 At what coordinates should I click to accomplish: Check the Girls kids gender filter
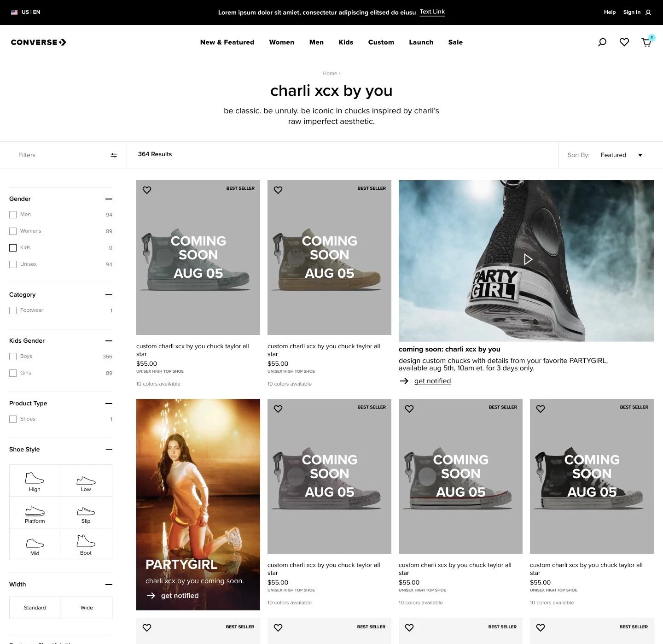click(12, 373)
